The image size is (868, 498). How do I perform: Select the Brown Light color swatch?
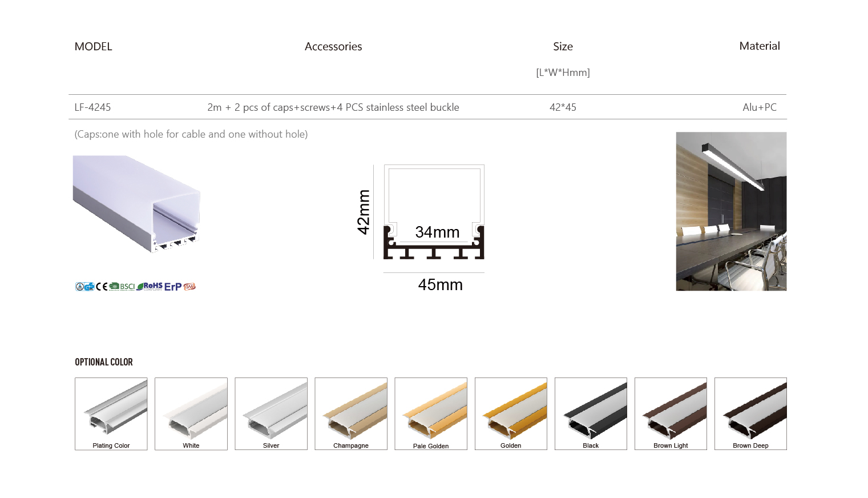pos(671,414)
